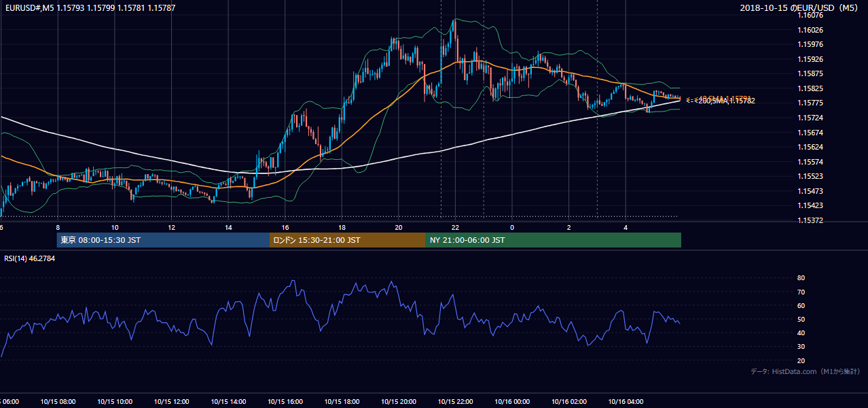This screenshot has width=868, height=408.
Task: Click hour 20 on the chart axis
Action: [399, 227]
